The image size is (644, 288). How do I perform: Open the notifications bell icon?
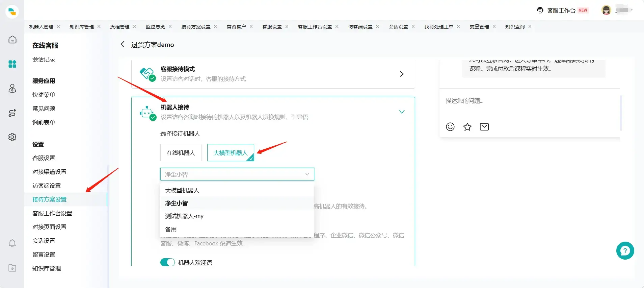(12, 243)
